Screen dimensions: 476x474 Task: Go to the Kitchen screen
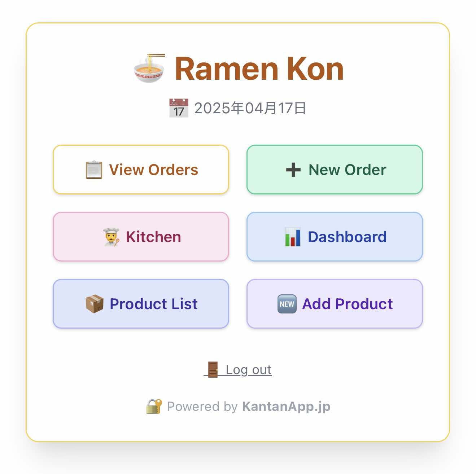[x=141, y=237]
